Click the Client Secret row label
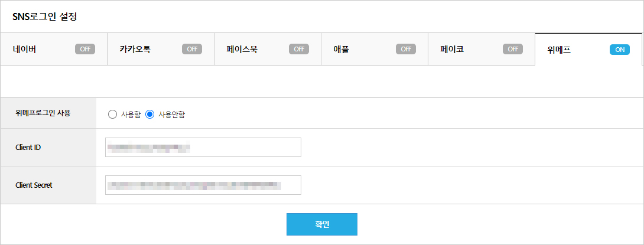The height and width of the screenshot is (245, 644). (34, 185)
